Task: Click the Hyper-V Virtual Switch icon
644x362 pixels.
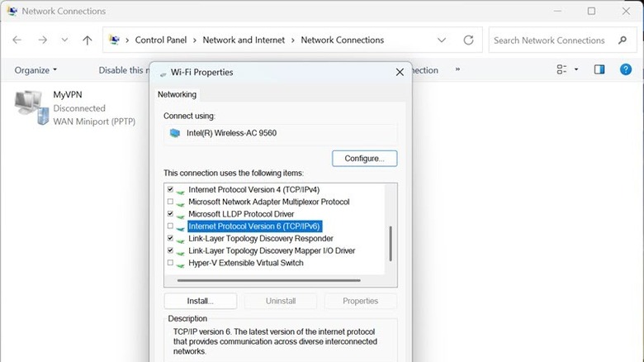Action: click(180, 264)
